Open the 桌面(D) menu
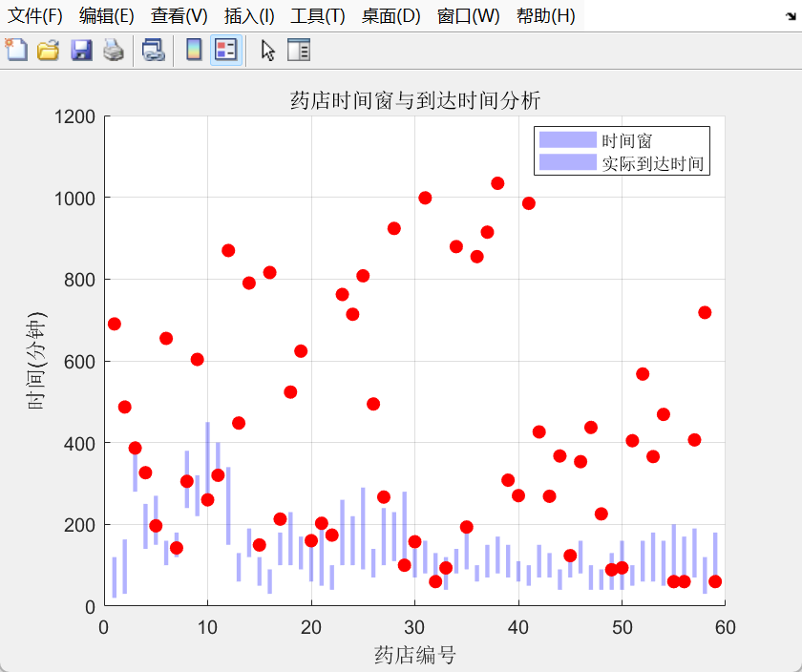This screenshot has height=672, width=802. click(x=390, y=16)
